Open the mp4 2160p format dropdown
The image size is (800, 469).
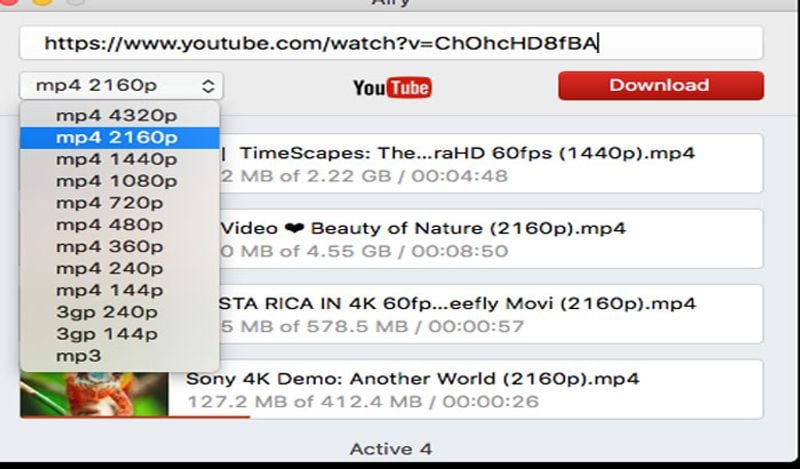tap(121, 86)
